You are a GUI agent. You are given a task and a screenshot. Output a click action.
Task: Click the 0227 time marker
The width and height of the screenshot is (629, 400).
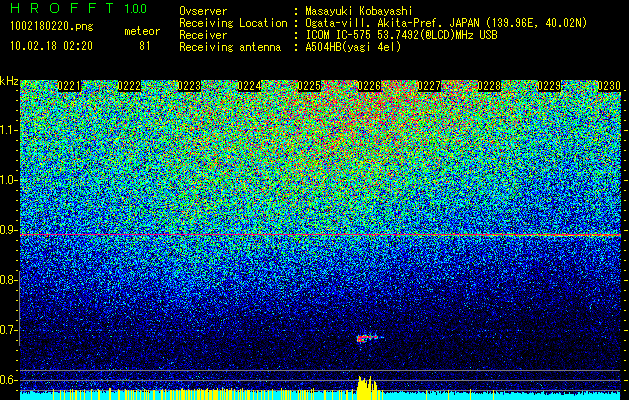pyautogui.click(x=429, y=86)
